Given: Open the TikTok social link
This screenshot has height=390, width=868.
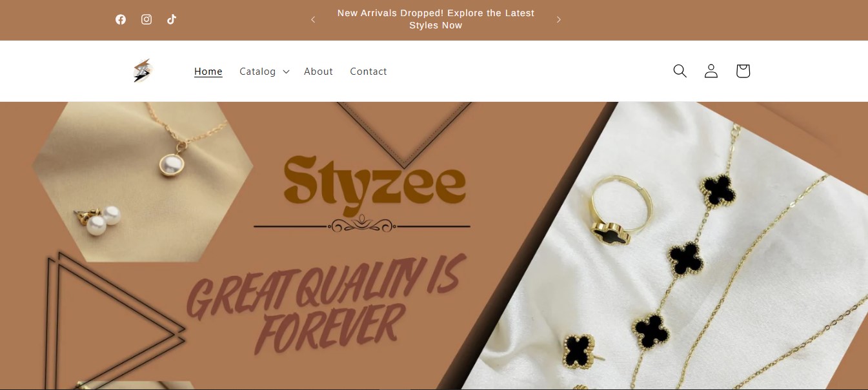Looking at the screenshot, I should [172, 19].
